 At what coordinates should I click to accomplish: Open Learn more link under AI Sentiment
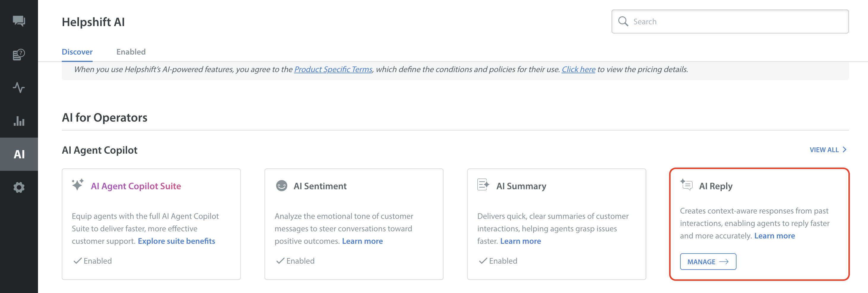[x=362, y=241]
